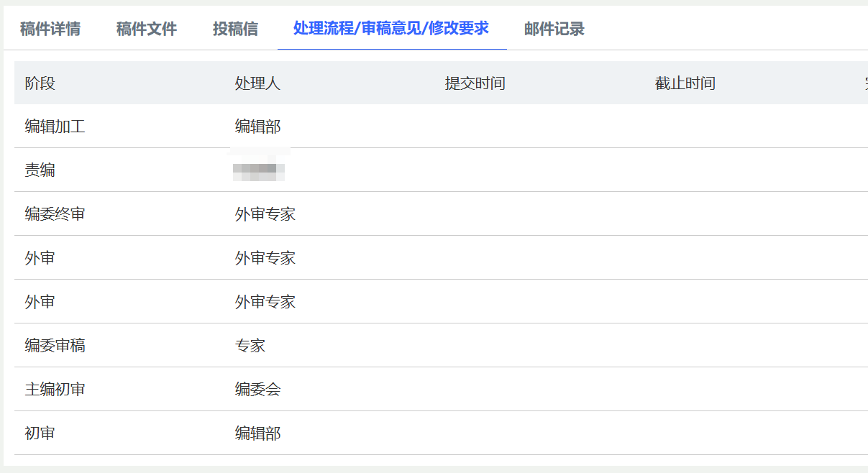Select the 投稿信 tab
This screenshot has width=868, height=473.
(x=235, y=29)
